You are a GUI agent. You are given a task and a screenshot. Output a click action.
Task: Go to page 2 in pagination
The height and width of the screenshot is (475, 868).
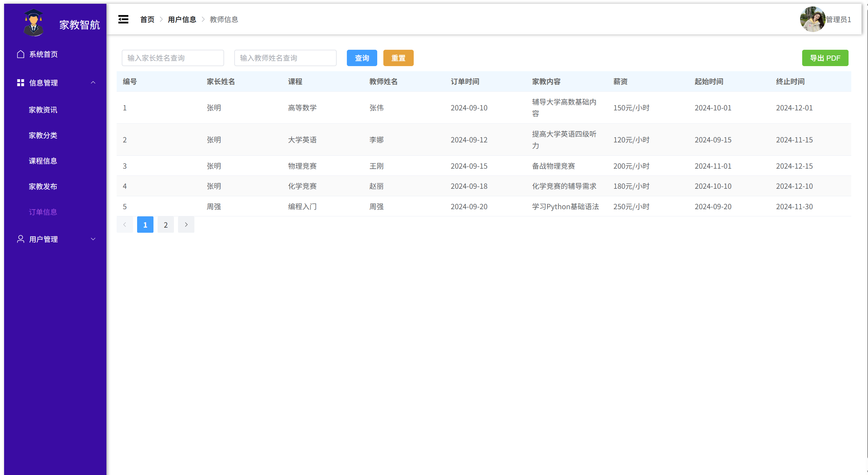[x=166, y=225]
